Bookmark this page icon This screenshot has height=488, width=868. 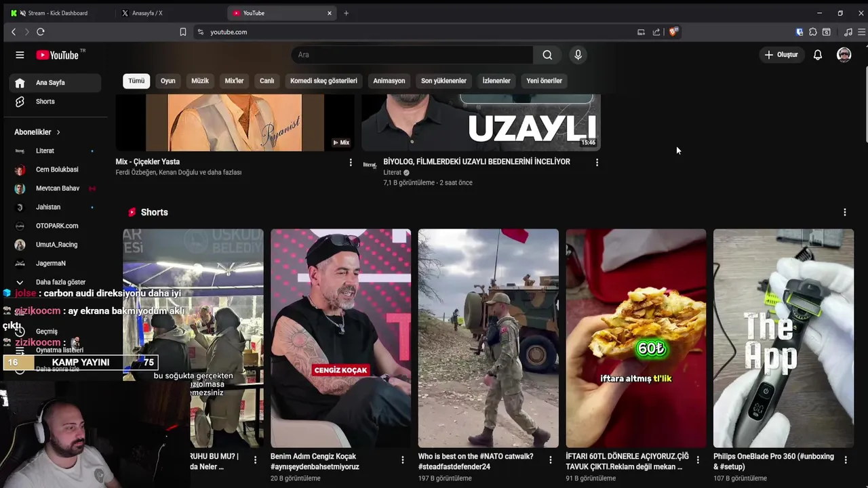click(182, 32)
